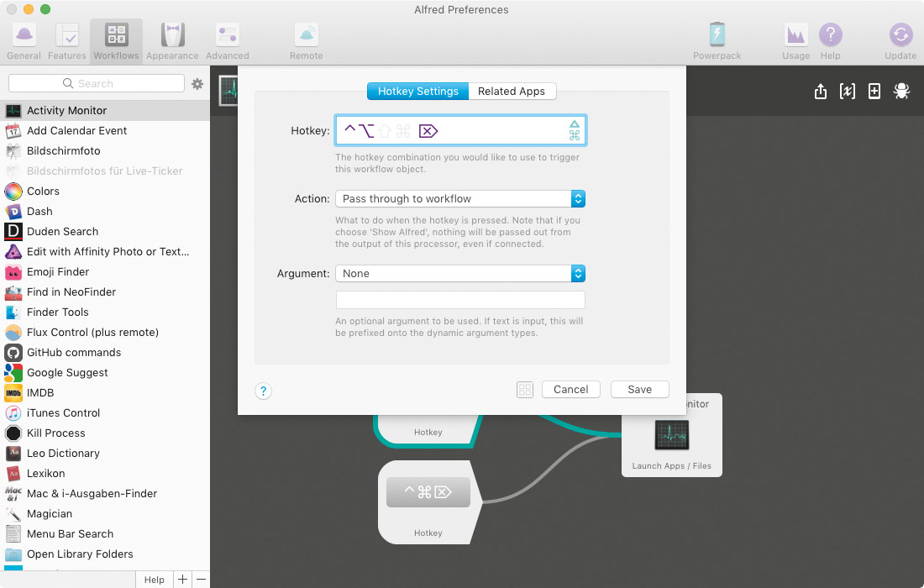Open the Usage statistics pane
The height and width of the screenshot is (588, 924).
pyautogui.click(x=795, y=40)
